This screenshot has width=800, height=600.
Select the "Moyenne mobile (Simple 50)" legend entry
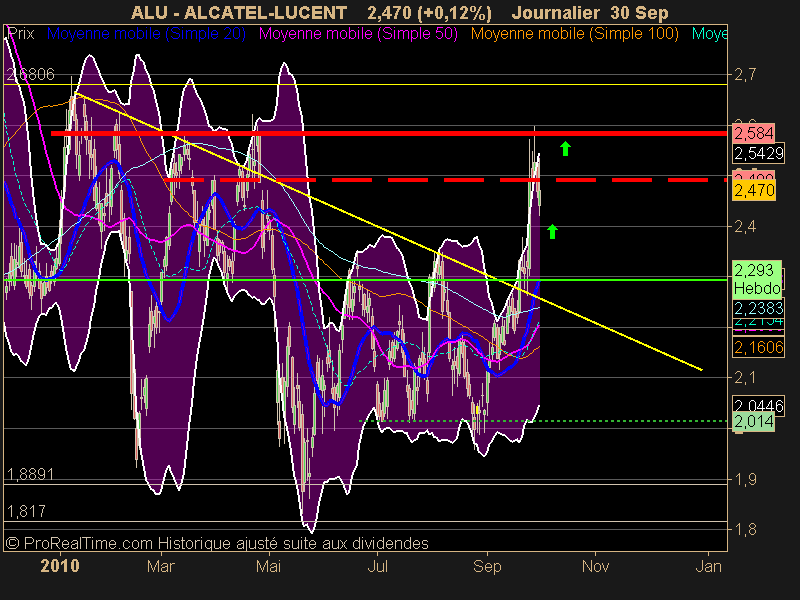click(x=358, y=34)
